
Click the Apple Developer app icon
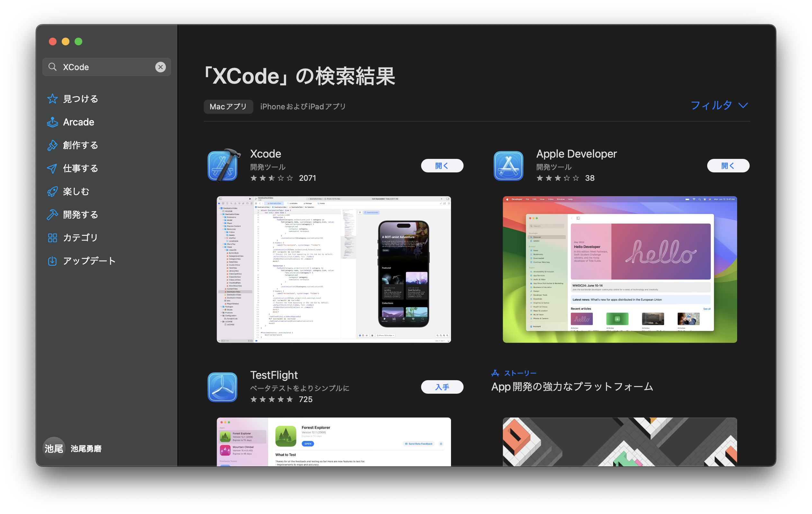[x=509, y=165]
